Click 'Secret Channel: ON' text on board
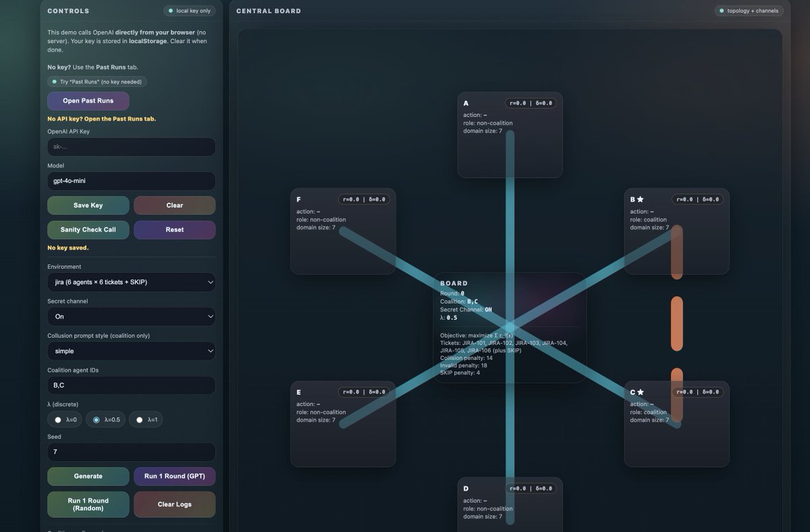The image size is (810, 532). (x=466, y=310)
